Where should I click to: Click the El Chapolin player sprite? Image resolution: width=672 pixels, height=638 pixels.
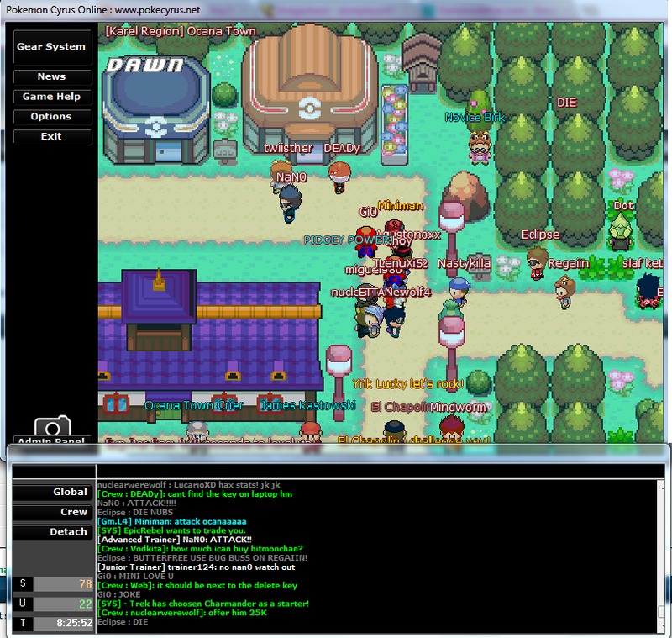(394, 431)
